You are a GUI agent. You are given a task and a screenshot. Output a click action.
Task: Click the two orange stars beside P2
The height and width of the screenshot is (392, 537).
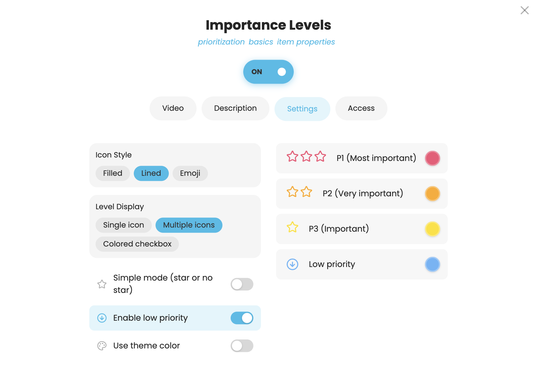click(x=299, y=192)
